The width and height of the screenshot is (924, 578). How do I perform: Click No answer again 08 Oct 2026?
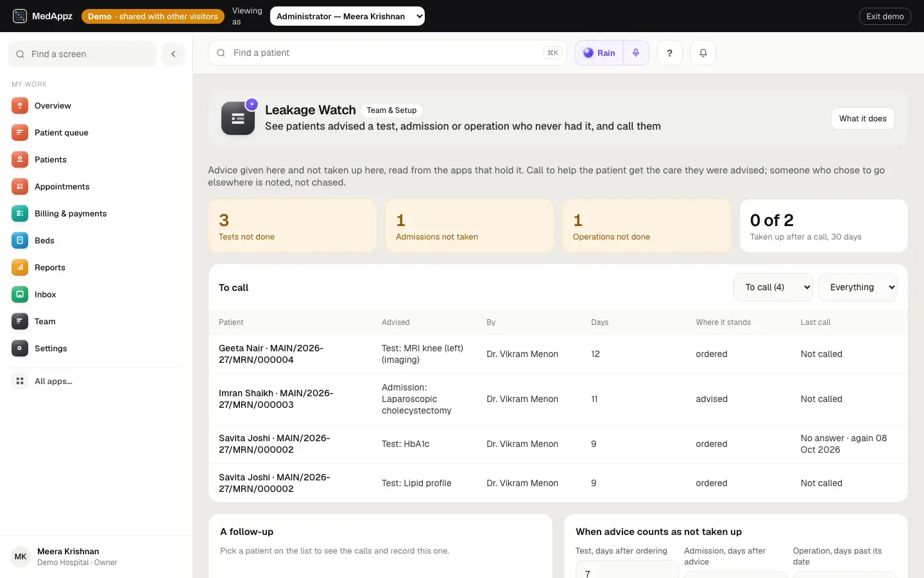pyautogui.click(x=844, y=444)
